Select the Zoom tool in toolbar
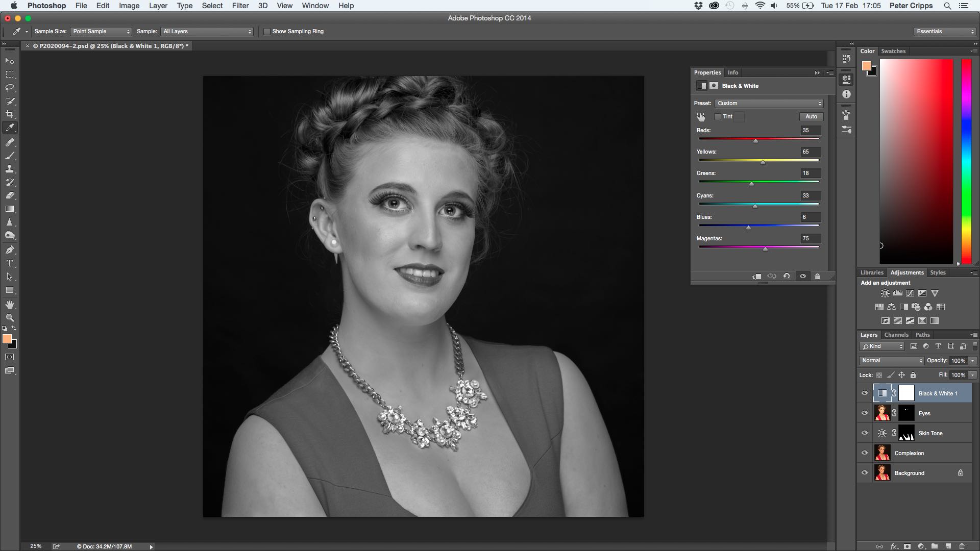 pyautogui.click(x=10, y=318)
